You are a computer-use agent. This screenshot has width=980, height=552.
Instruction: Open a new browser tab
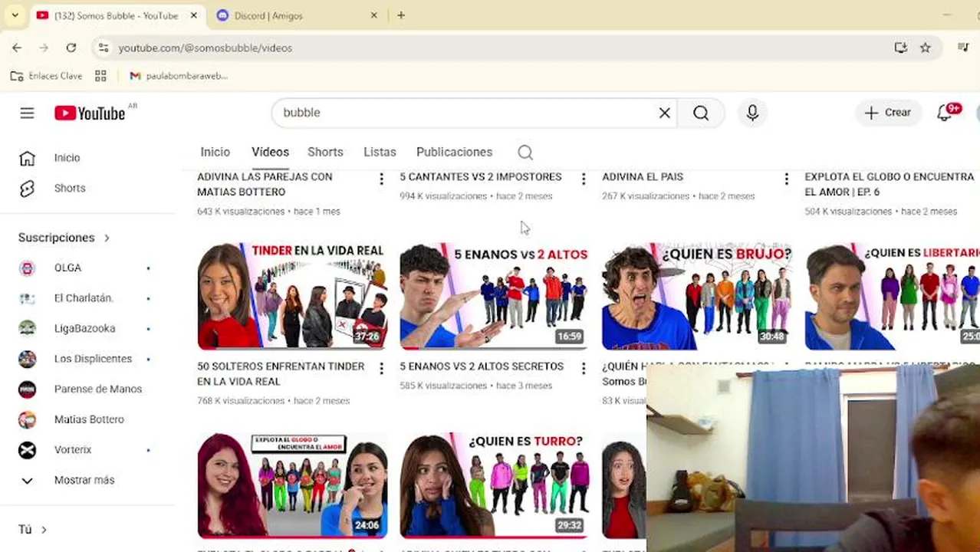(x=401, y=15)
